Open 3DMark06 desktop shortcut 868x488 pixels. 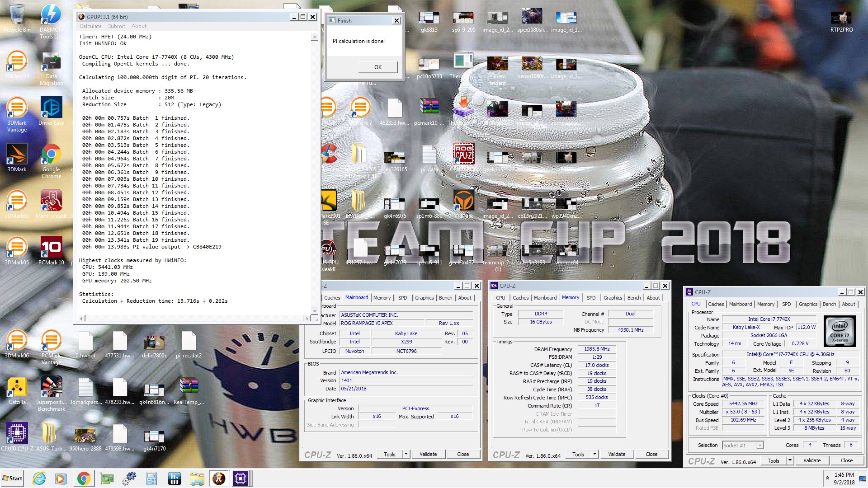pos(17,344)
